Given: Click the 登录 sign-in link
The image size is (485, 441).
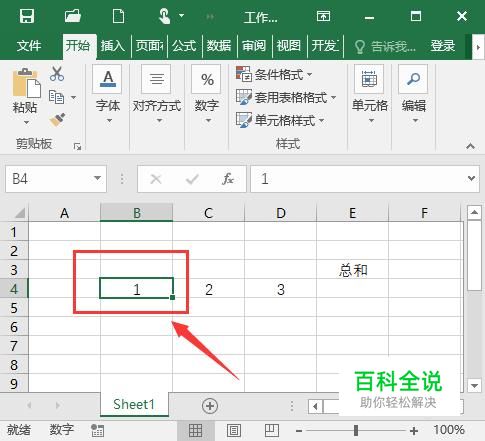Looking at the screenshot, I should click(x=443, y=45).
